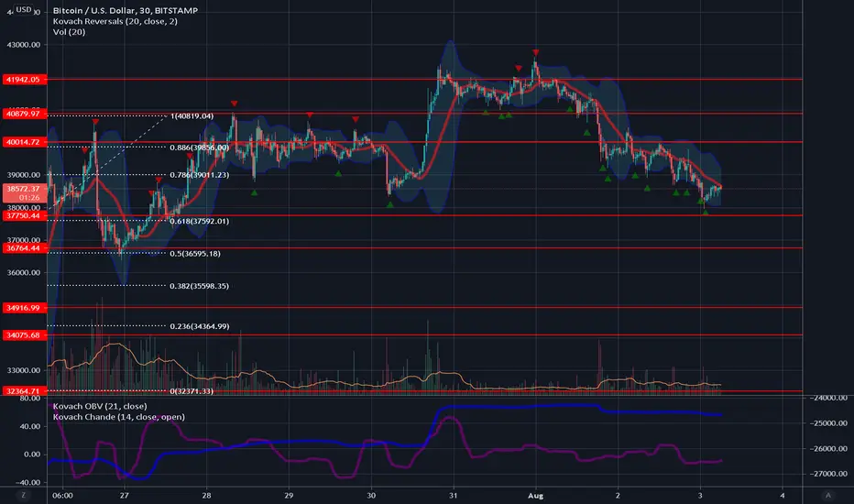
Task: Select the Kovach OBV (21, close) legend
Action: [x=100, y=406]
